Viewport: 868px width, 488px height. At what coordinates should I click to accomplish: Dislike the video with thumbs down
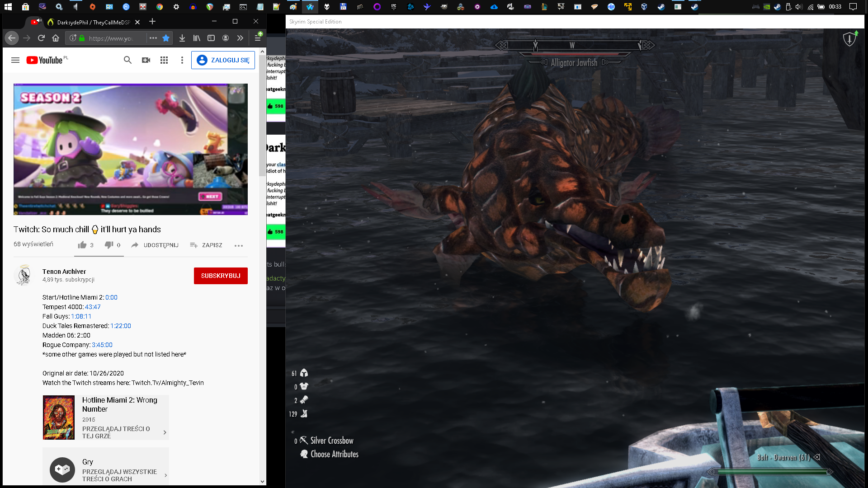pyautogui.click(x=109, y=245)
